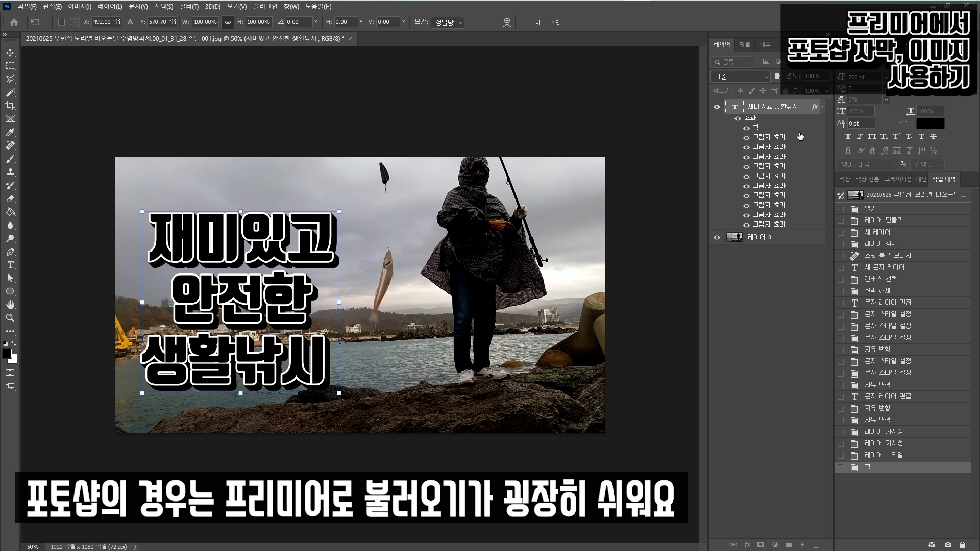
Task: Select the Eraser tool
Action: click(10, 198)
